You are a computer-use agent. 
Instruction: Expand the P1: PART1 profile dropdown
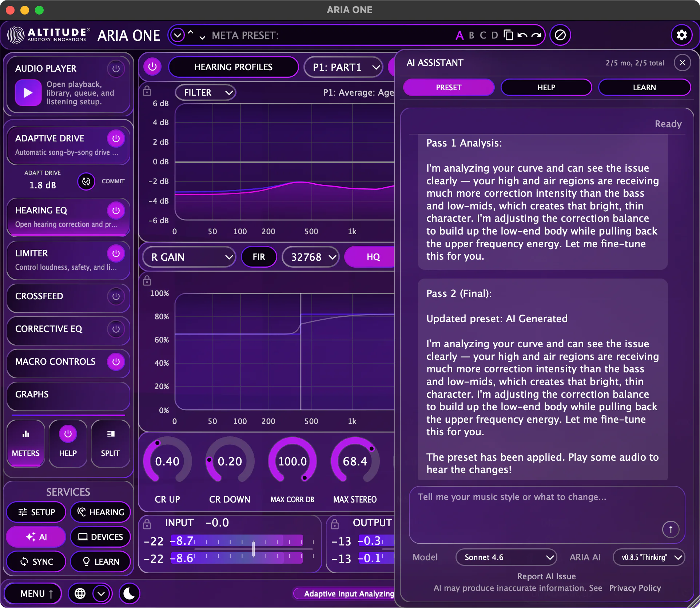[343, 67]
